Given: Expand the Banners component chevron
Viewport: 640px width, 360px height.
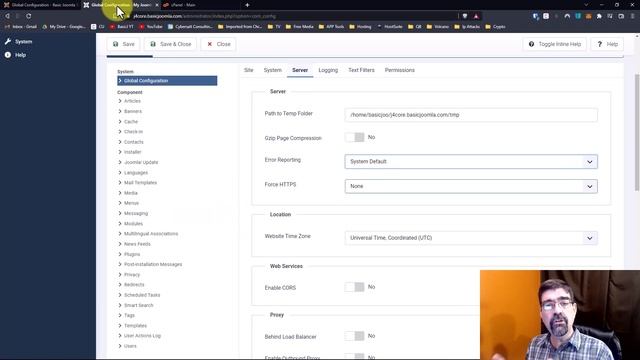Looking at the screenshot, I should pyautogui.click(x=120, y=111).
